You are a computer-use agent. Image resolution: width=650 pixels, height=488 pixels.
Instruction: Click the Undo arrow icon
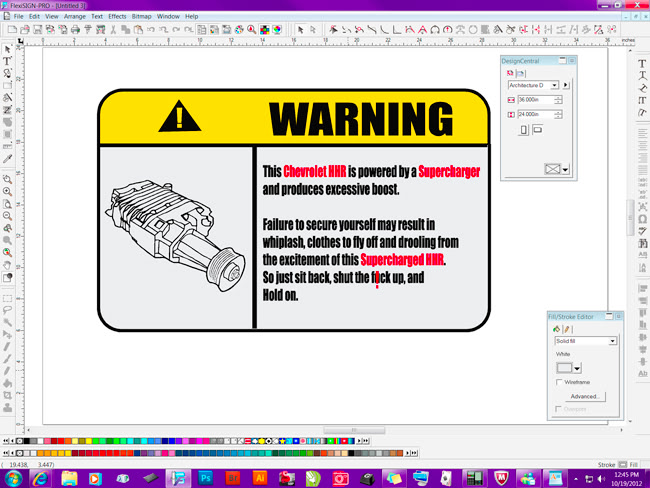click(x=150, y=29)
